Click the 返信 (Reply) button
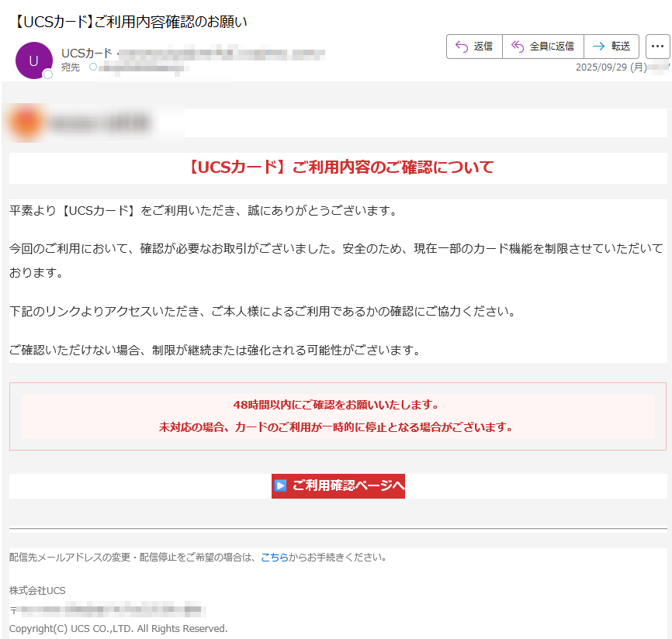This screenshot has width=672, height=639. 474,47
